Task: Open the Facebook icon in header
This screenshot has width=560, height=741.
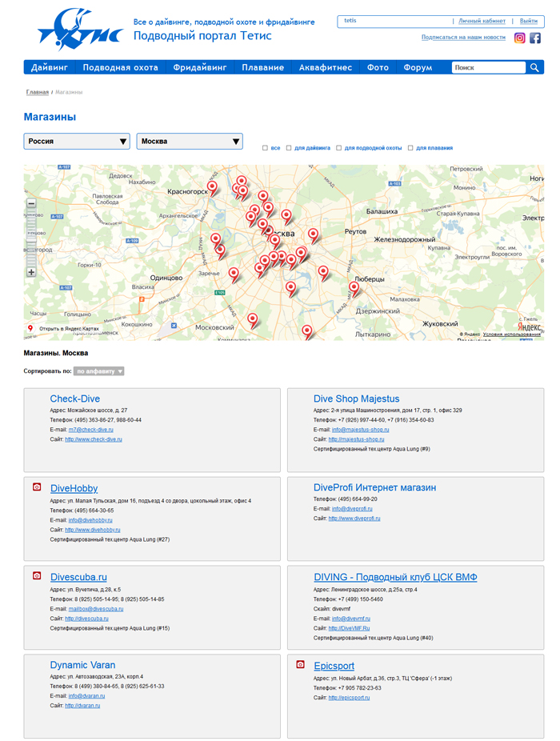Action: coord(535,38)
